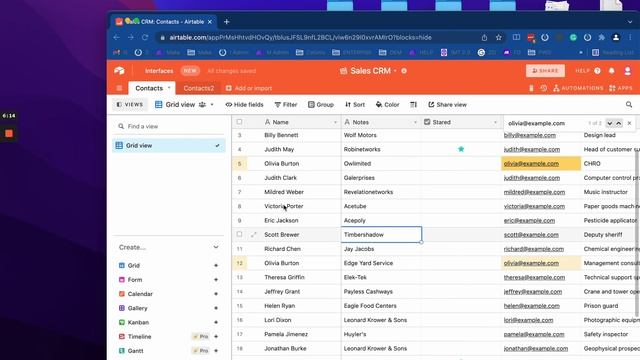Create a new Grid view
The height and width of the screenshot is (360, 640).
[169, 265]
